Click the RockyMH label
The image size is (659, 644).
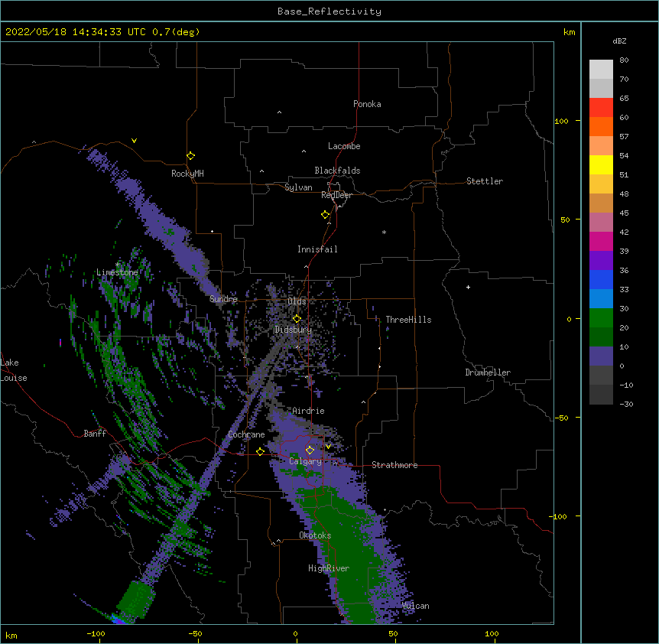coord(187,174)
